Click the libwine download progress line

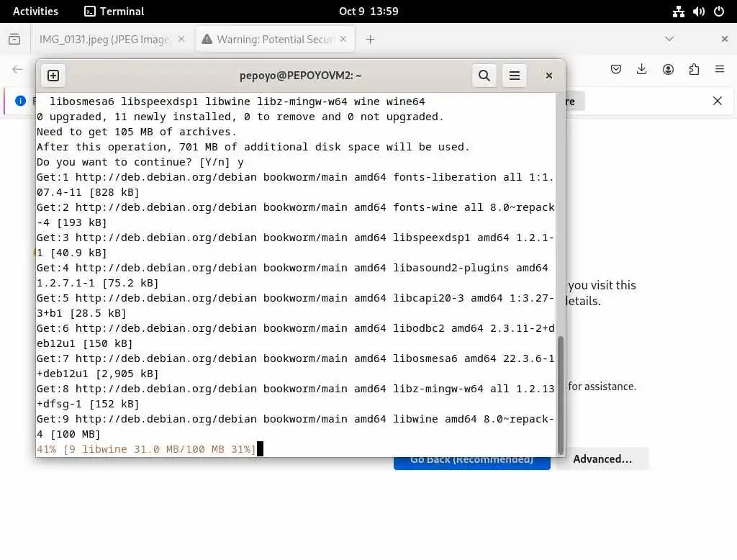(146, 449)
